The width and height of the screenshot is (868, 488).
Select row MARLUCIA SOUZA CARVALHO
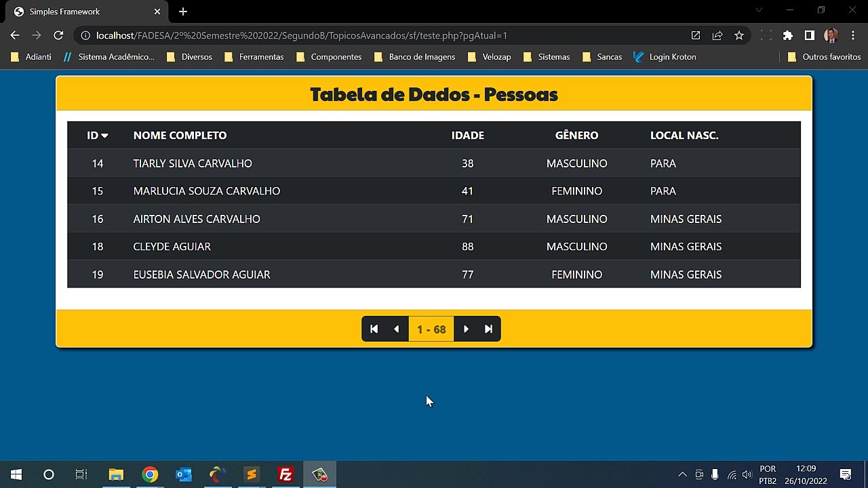pos(434,191)
